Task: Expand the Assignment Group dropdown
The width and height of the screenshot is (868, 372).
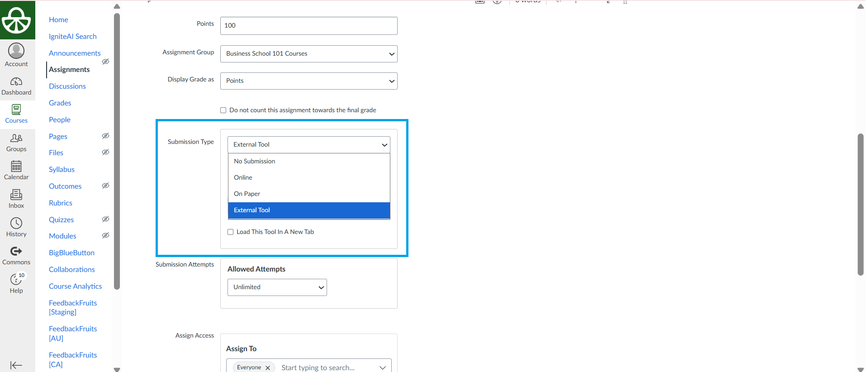Action: [308, 54]
